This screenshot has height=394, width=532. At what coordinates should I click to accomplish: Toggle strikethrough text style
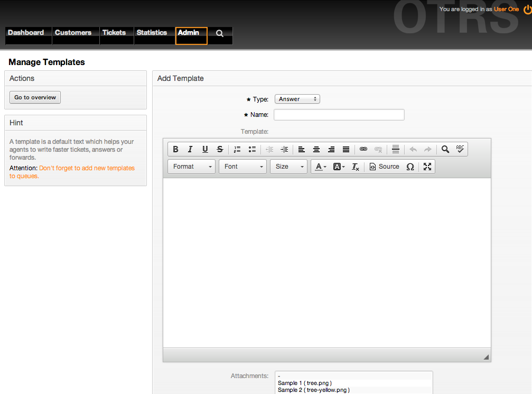pos(220,150)
